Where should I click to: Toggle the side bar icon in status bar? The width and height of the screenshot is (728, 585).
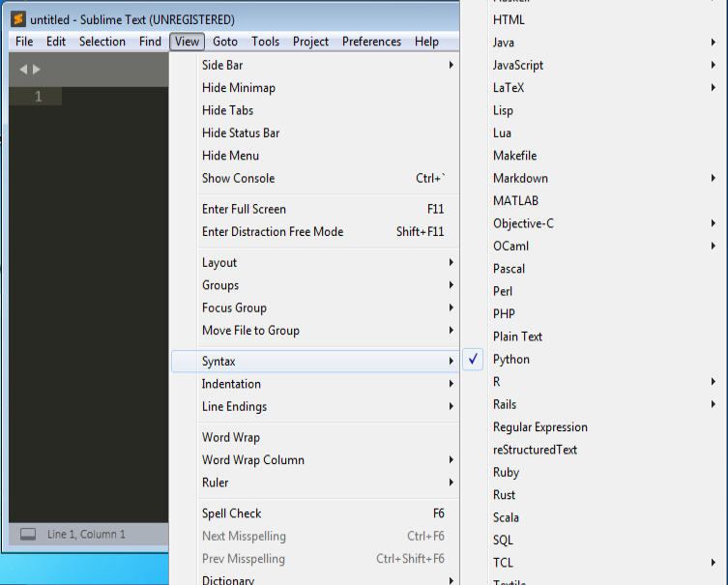point(28,535)
